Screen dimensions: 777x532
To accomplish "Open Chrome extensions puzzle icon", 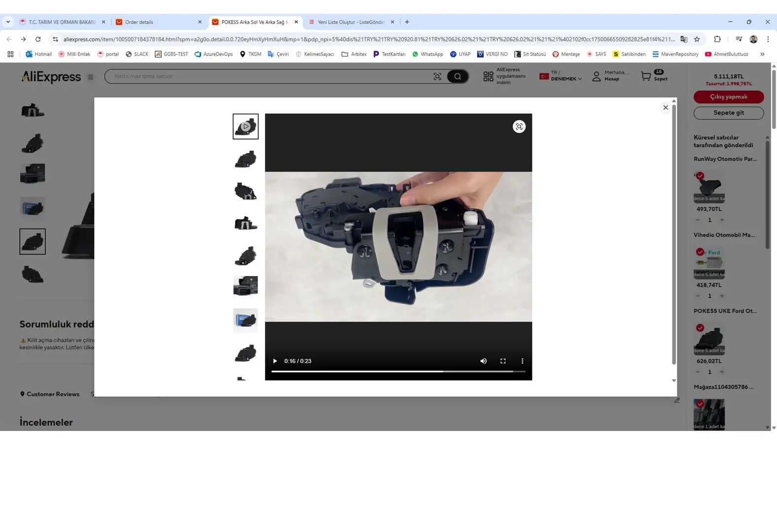I will (x=717, y=39).
